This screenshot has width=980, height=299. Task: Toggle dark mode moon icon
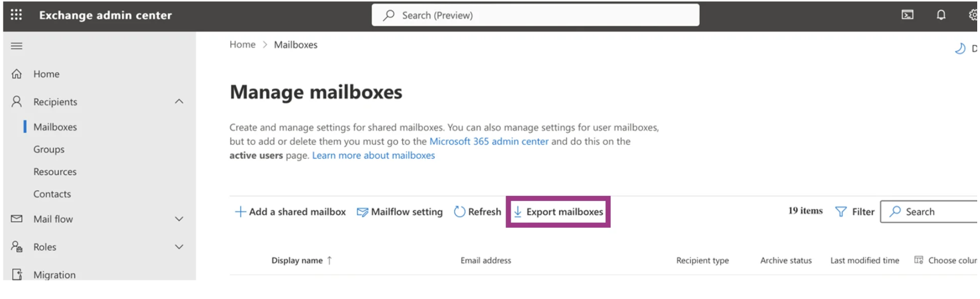(x=960, y=49)
